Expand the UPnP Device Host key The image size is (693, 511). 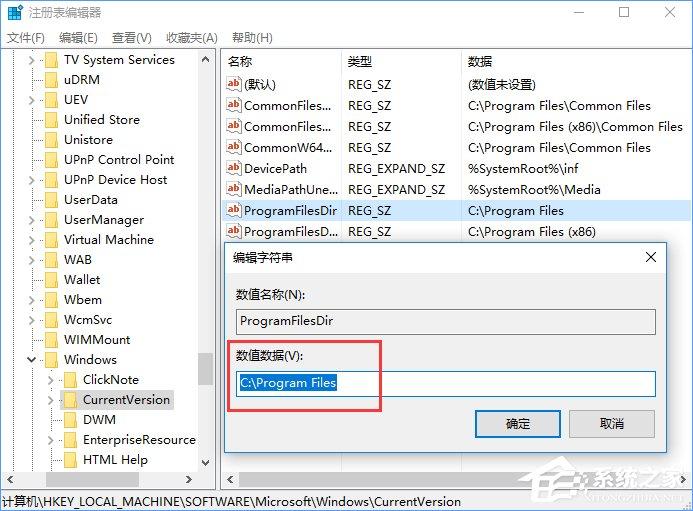[x=31, y=180]
